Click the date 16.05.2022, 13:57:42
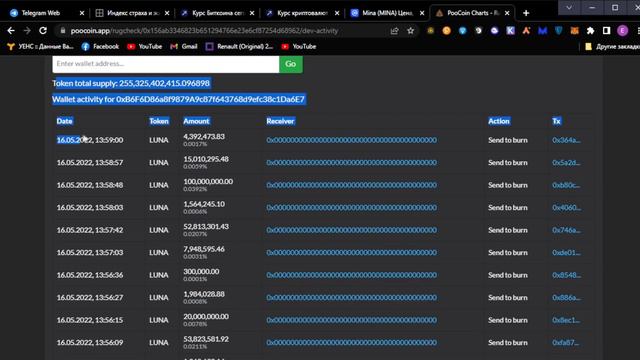640x360 pixels. (x=90, y=230)
